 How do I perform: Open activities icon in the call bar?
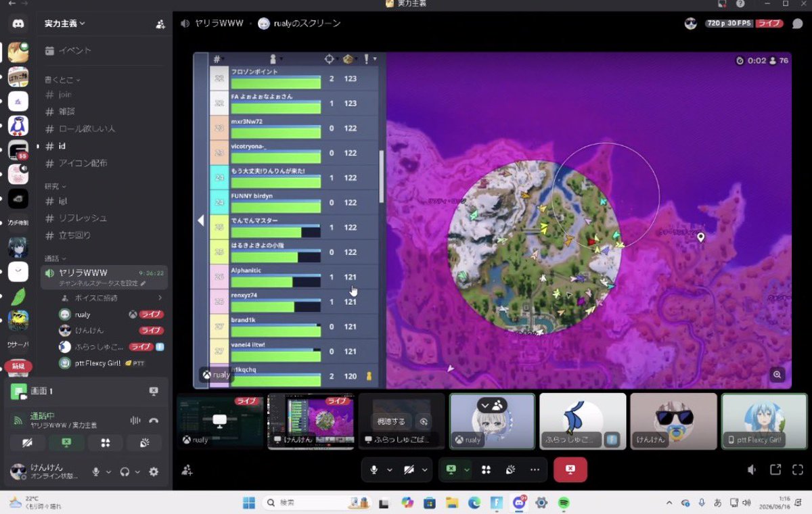coord(486,469)
